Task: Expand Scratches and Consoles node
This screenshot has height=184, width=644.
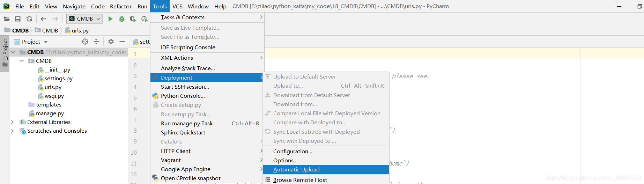Action: (13, 131)
